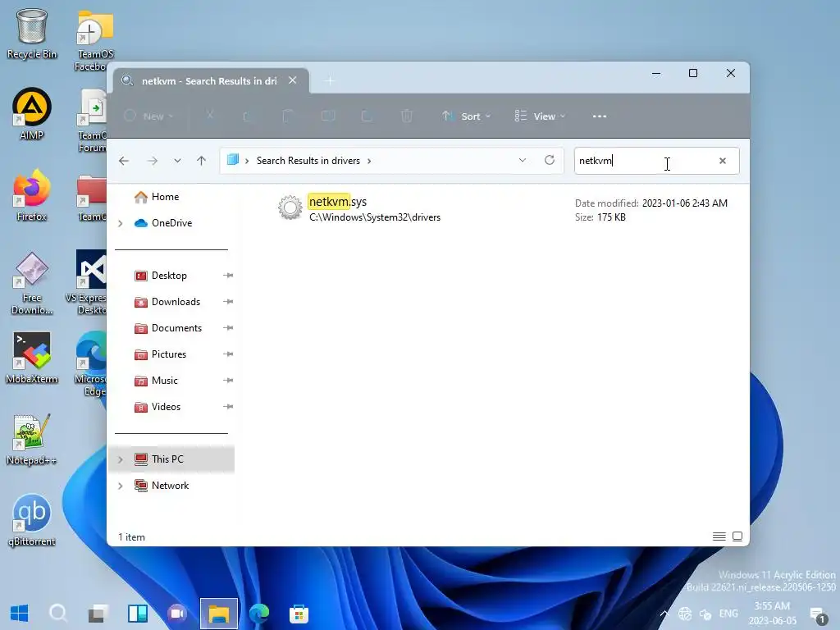The image size is (840, 630).
Task: Open the Recycle Bin desktop icon
Action: pos(32,34)
